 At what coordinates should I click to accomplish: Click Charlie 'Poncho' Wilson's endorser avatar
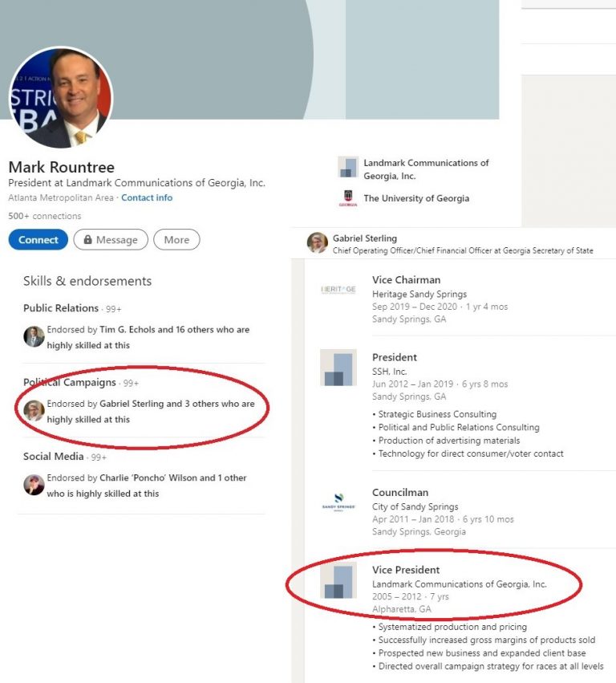[x=34, y=485]
